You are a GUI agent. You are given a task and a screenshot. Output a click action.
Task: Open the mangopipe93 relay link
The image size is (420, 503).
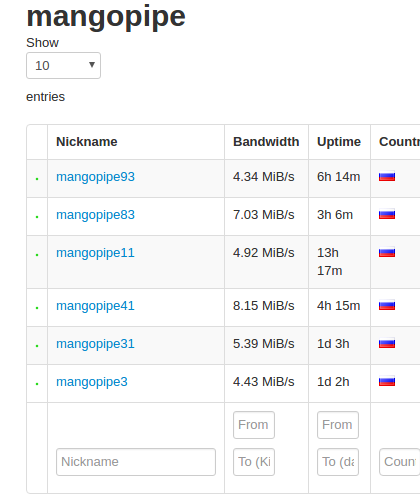pos(95,177)
